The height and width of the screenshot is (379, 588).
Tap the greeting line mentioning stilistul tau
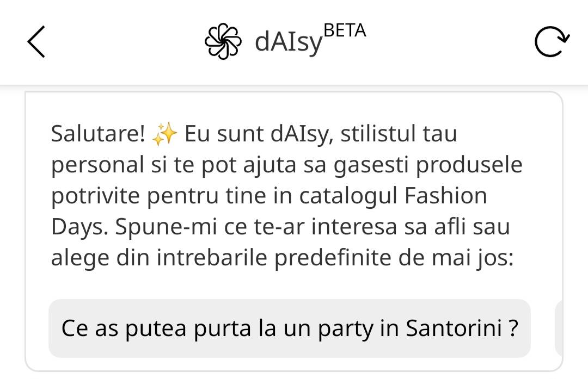[x=254, y=134]
